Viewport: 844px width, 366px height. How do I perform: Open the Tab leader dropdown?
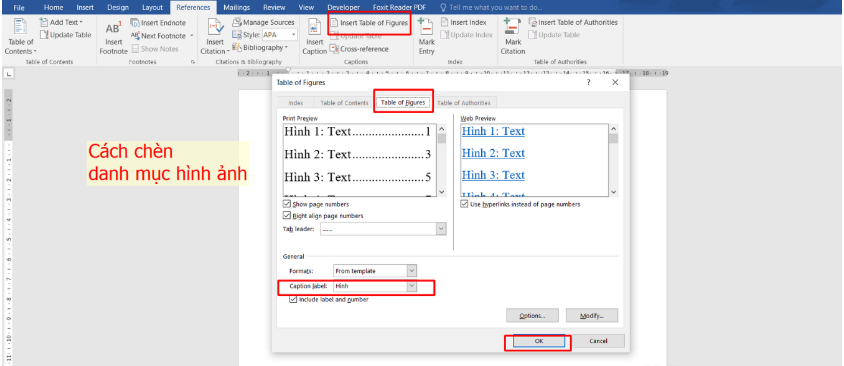click(441, 229)
